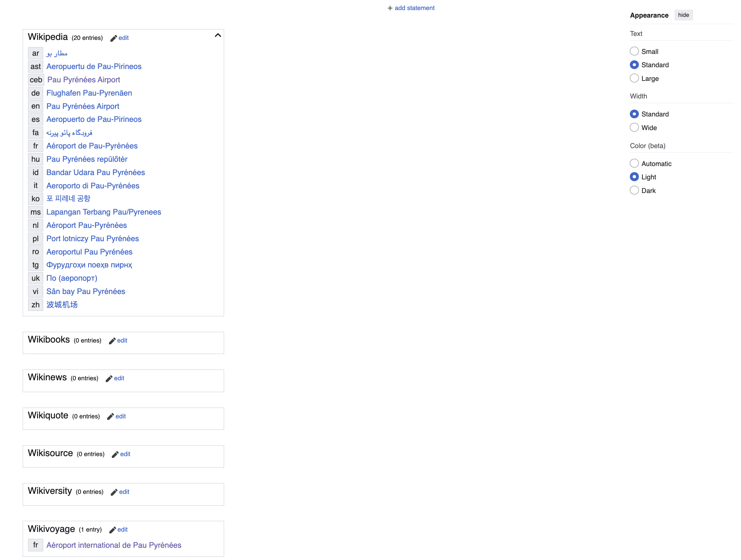Screen dimensions: 741x560
Task: Open Korean 포 피레네 공항 article
Action: pyautogui.click(x=68, y=199)
